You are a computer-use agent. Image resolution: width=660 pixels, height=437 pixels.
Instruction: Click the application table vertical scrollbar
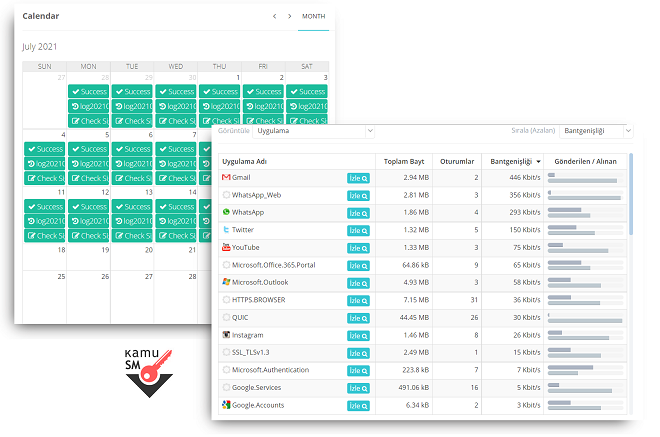[630, 190]
